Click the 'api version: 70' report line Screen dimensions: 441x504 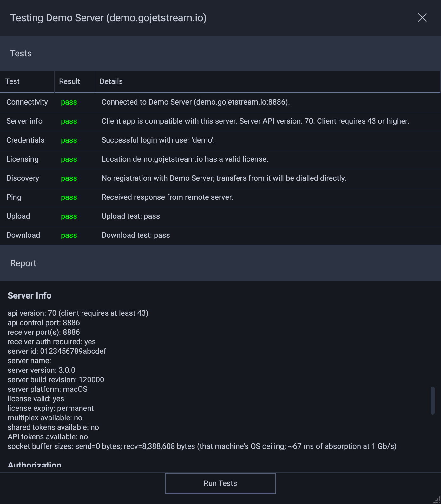click(78, 313)
